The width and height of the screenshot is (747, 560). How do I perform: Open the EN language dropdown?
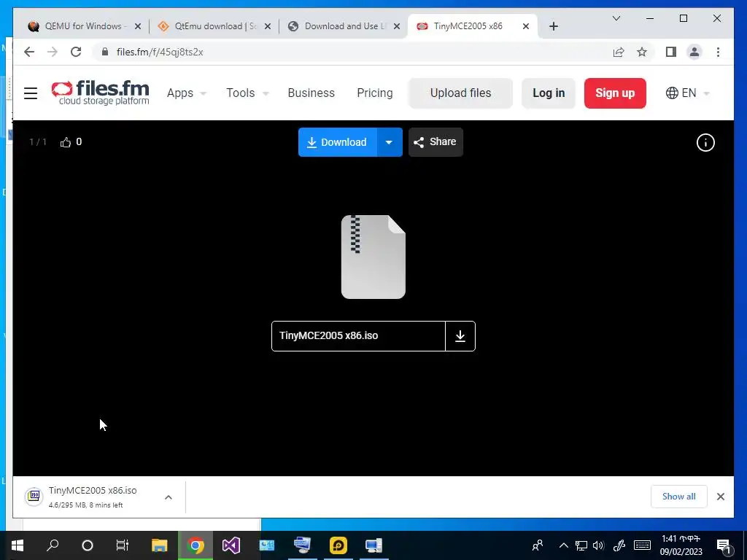click(687, 93)
